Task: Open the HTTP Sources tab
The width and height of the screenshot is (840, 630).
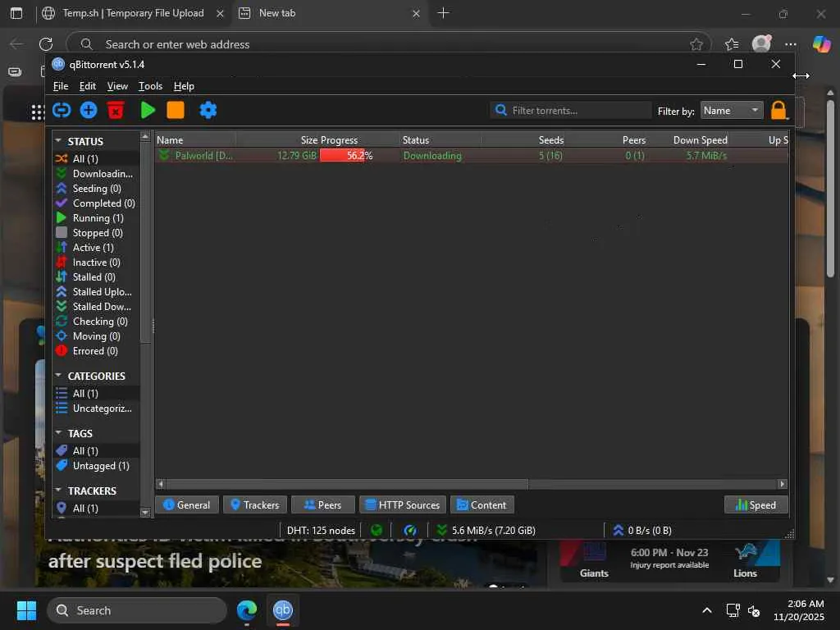Action: coord(402,504)
